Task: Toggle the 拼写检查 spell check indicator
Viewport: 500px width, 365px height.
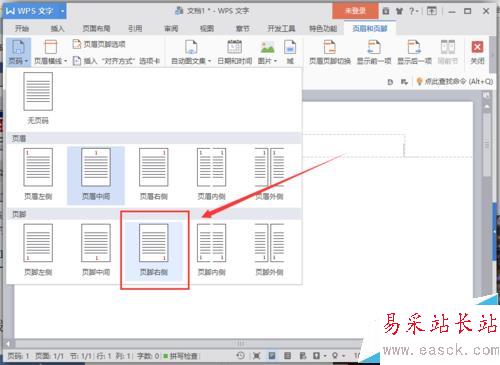Action: [180, 356]
